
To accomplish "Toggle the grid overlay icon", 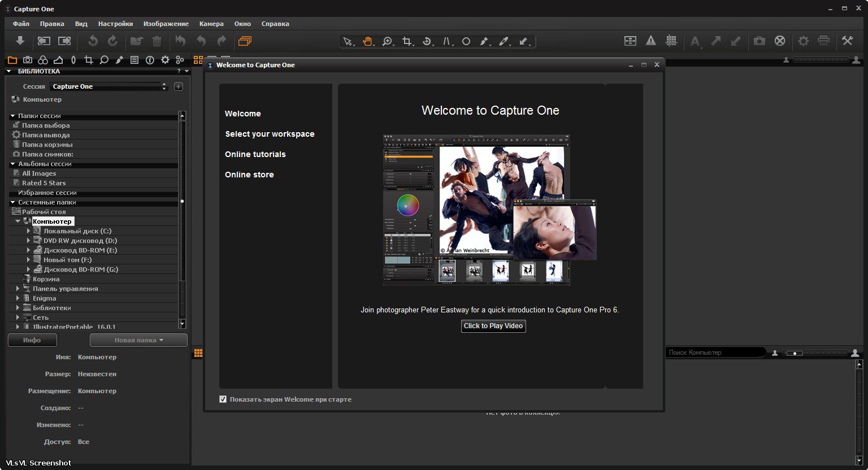I will pyautogui.click(x=671, y=41).
